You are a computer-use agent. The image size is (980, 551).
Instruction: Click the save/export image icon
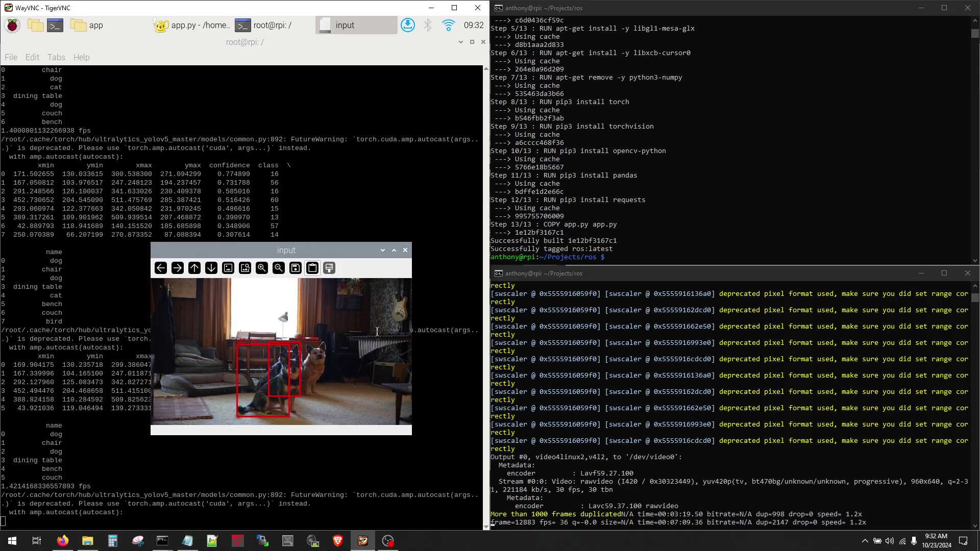(x=296, y=268)
